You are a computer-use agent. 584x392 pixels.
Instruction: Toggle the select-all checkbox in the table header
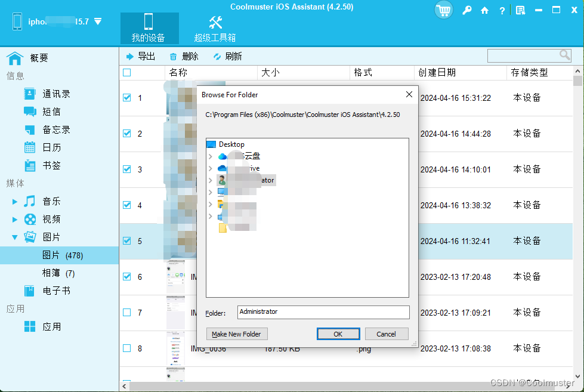[x=127, y=72]
